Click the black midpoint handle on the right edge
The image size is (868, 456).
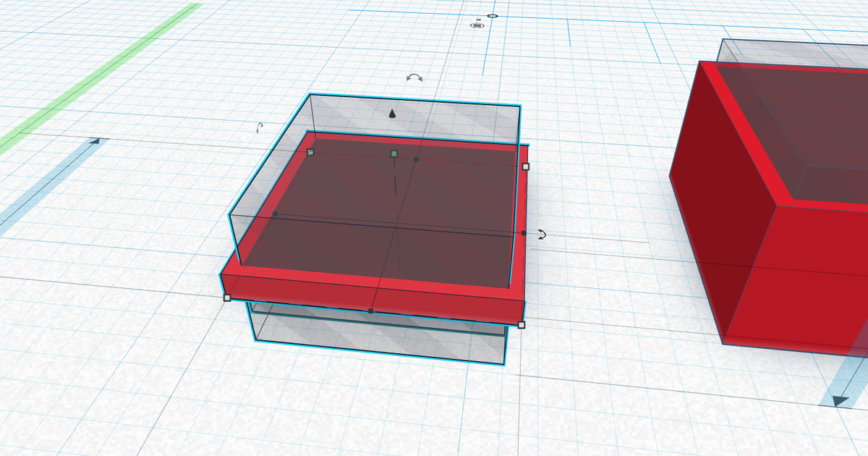[x=523, y=232]
